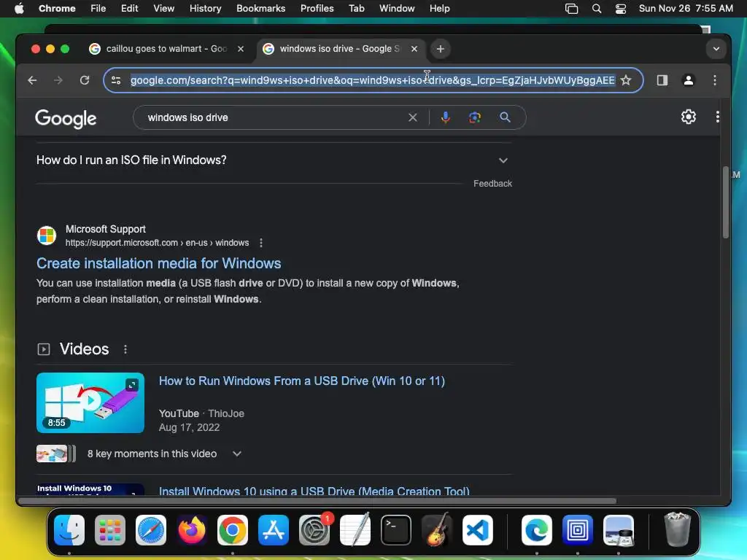Open Chrome side panel
747x560 pixels.
click(662, 80)
